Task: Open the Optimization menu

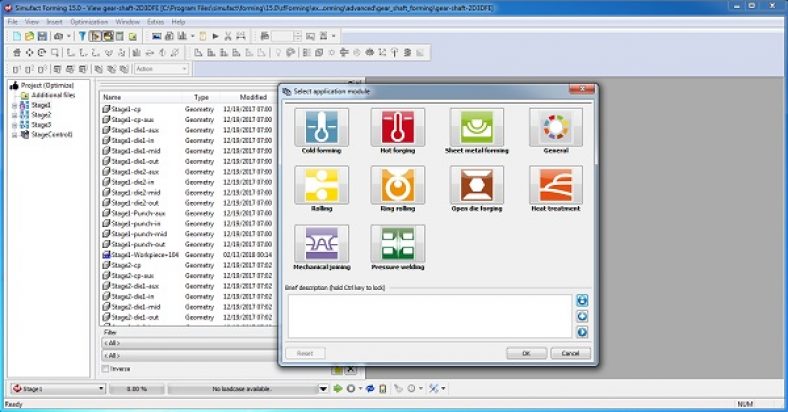Action: click(90, 21)
